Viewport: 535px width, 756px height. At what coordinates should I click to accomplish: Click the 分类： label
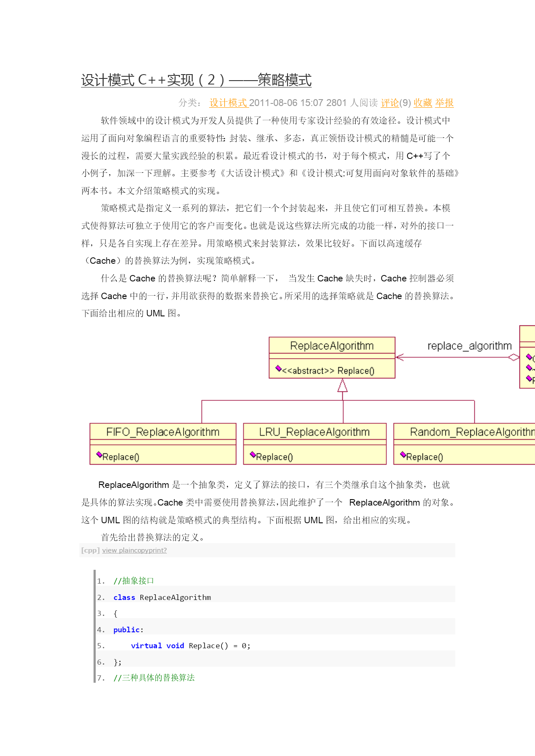[x=190, y=103]
